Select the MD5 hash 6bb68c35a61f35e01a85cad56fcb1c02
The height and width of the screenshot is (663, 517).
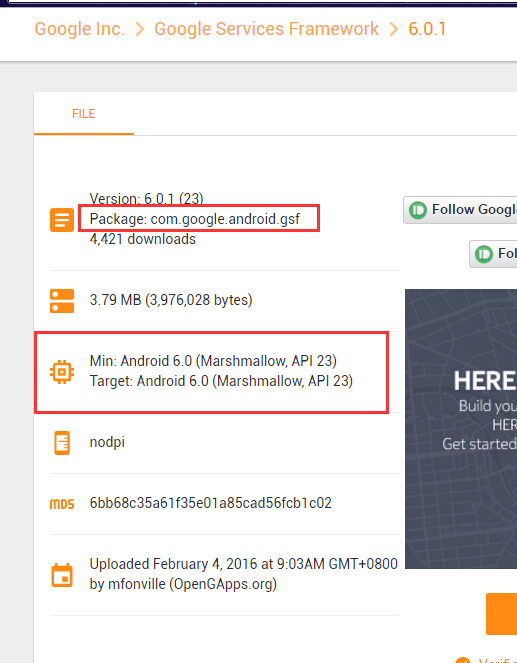click(x=211, y=503)
